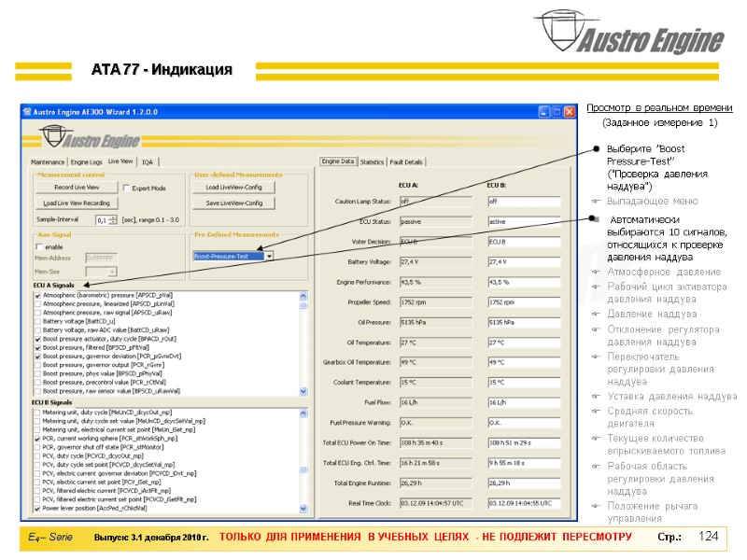This screenshot has width=747, height=560.
Task: Open the Statistics tab
Action: [372, 161]
